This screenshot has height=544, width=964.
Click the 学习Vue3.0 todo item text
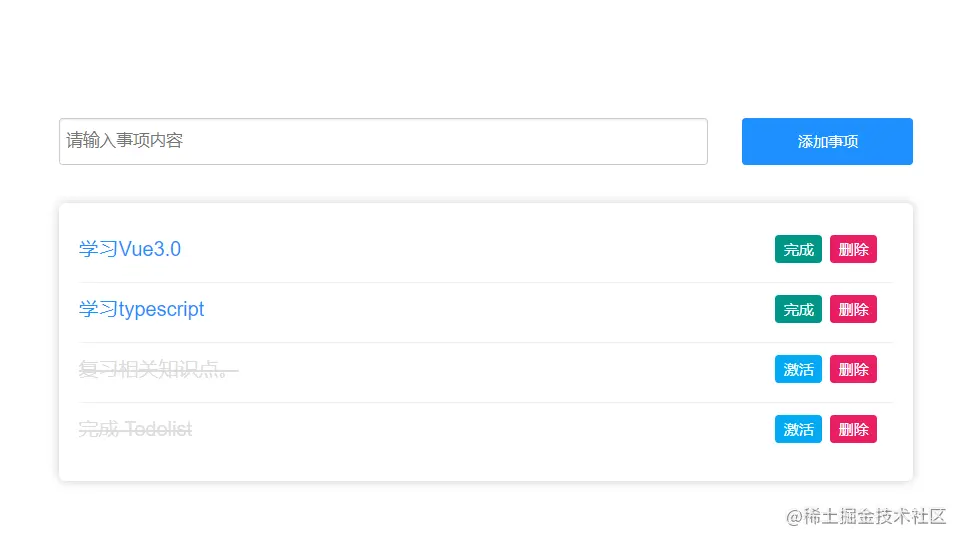coord(130,249)
